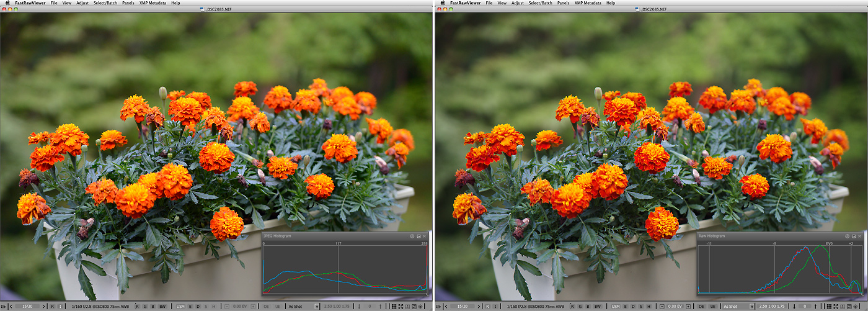The height and width of the screenshot is (311, 868).
Task: Open Raw Histogram settings gear
Action: [847, 237]
